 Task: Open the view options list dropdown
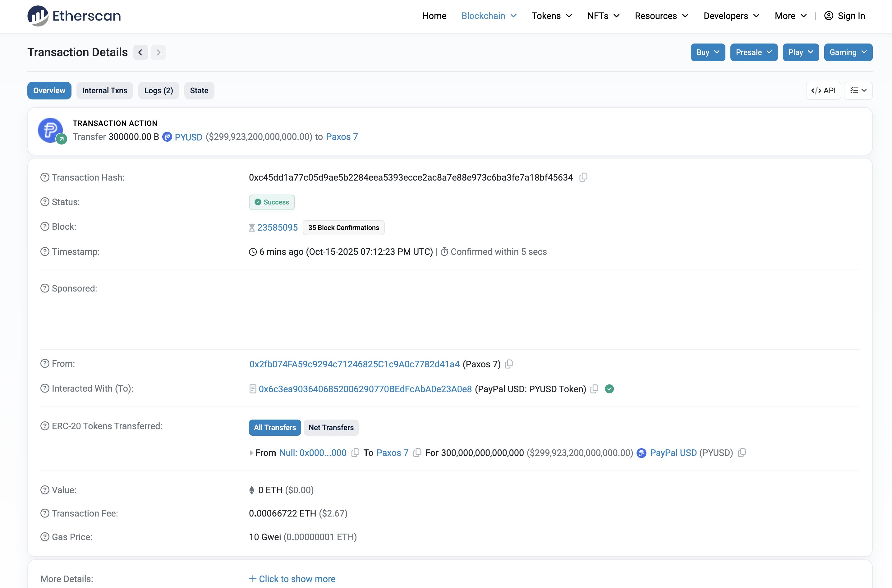858,91
